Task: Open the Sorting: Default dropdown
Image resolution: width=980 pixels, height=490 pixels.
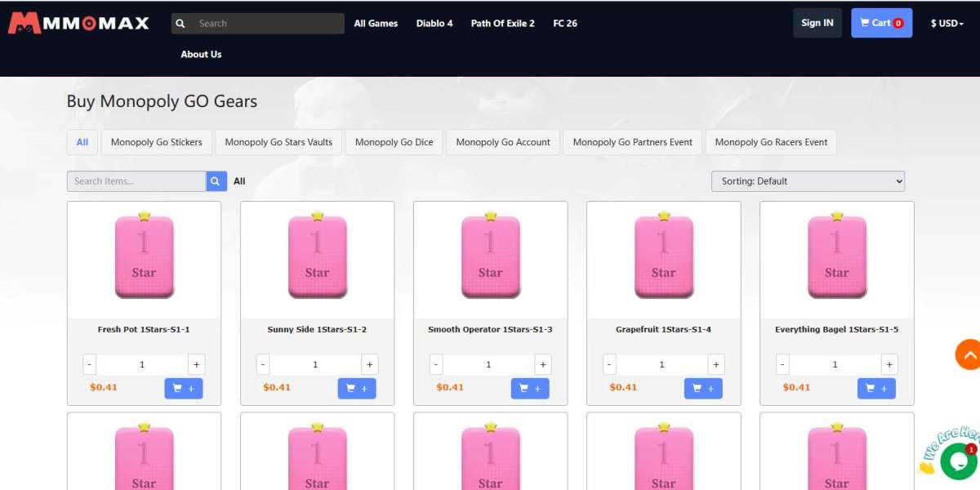Action: pos(808,181)
